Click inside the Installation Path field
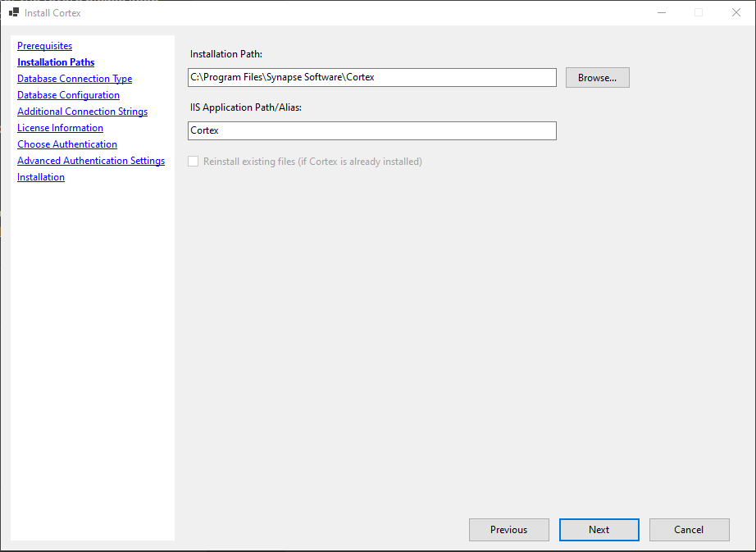The image size is (756, 552). click(x=371, y=77)
